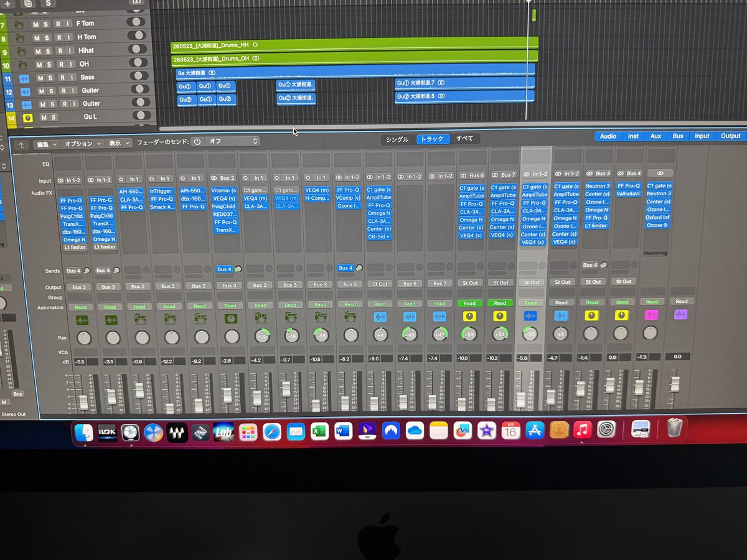Image resolution: width=747 pixels, height=560 pixels.
Task: Open the オプション dropdown menu
Action: coord(83,143)
